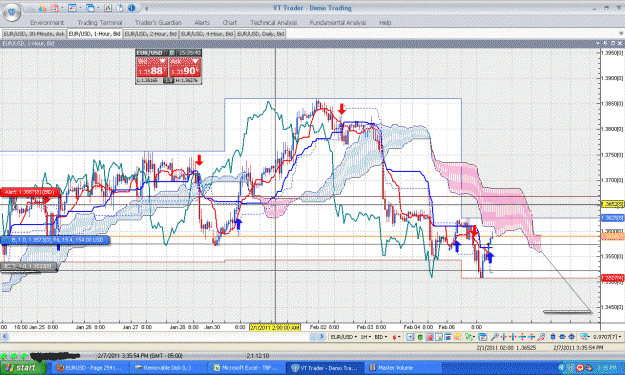Viewport: 625px width, 375px height.
Task: Click the middle blue candle-width icon
Action: pyautogui.click(x=562, y=337)
